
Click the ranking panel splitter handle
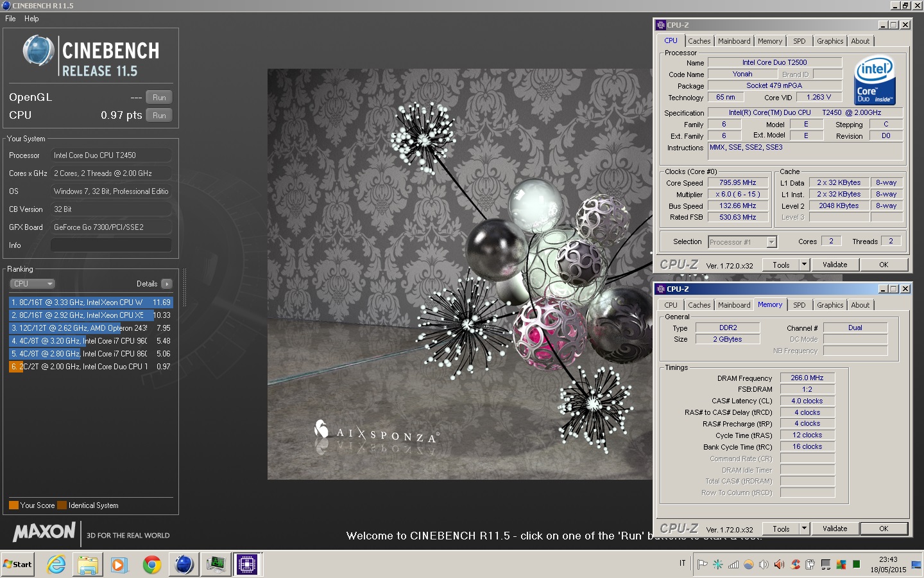(184, 288)
